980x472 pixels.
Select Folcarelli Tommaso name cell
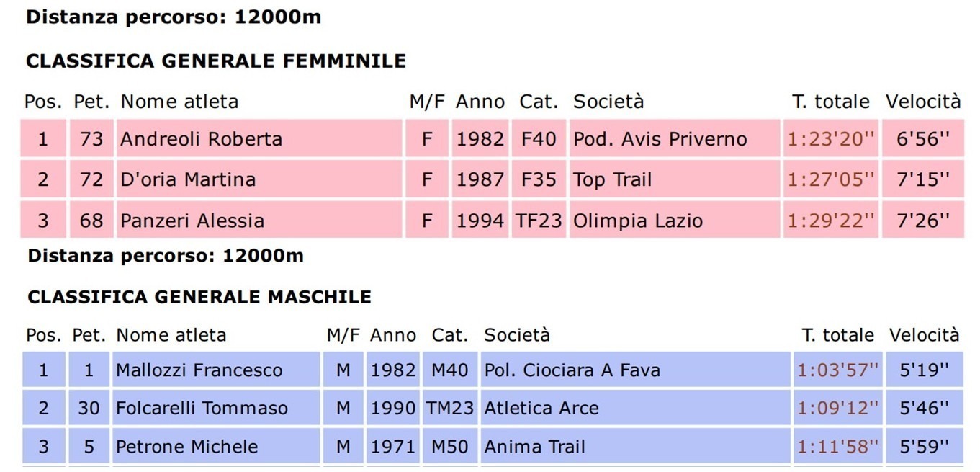point(202,409)
